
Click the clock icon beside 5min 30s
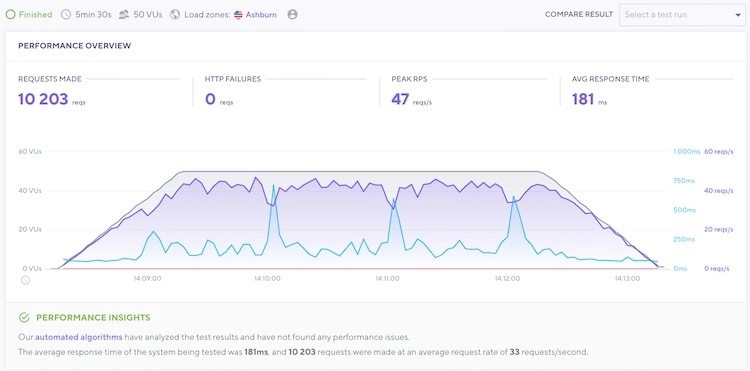(x=66, y=14)
